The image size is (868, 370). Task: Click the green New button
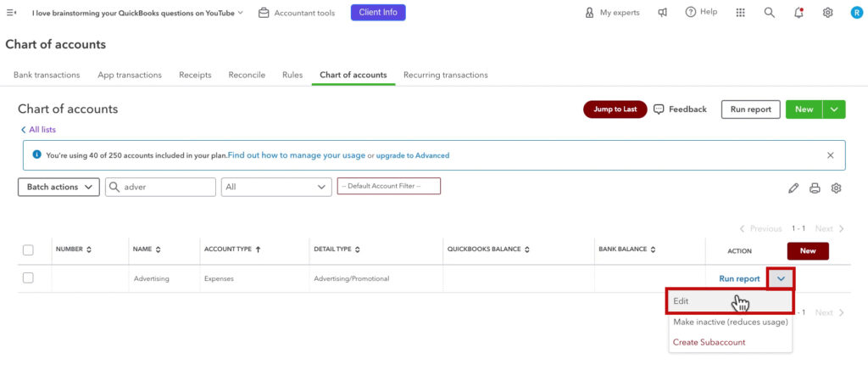coord(804,109)
